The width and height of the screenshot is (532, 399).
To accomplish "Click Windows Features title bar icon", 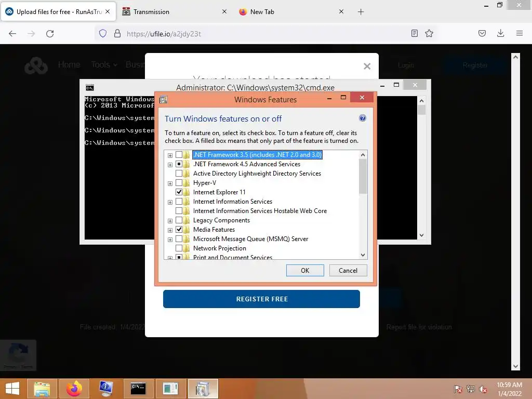I will coord(163,99).
